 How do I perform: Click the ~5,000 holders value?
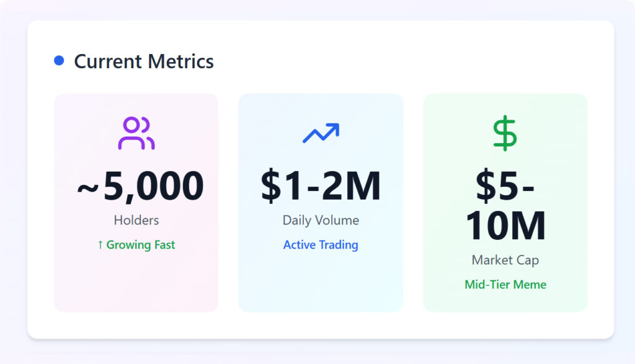coord(140,186)
